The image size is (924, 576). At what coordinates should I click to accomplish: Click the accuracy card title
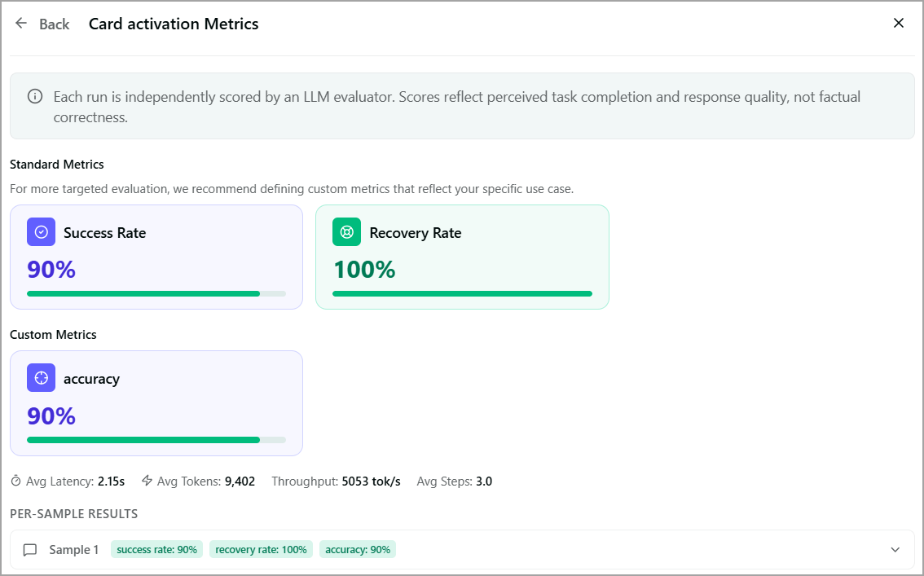click(91, 379)
